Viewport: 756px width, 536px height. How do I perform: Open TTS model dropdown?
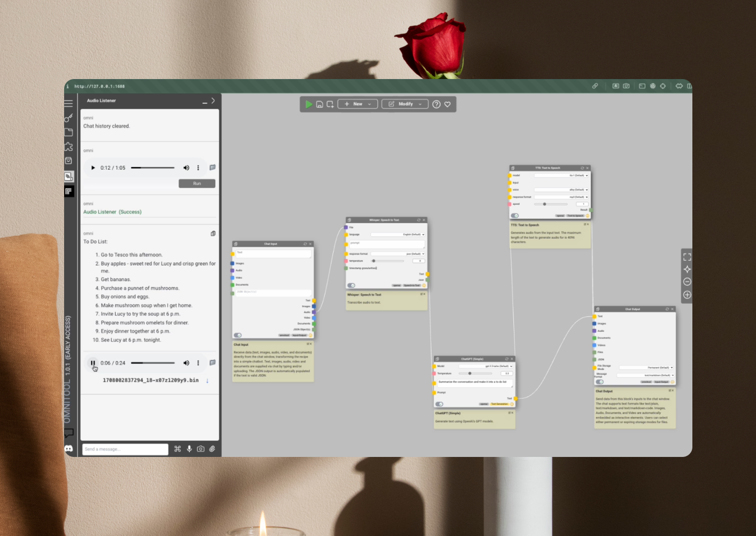point(562,176)
